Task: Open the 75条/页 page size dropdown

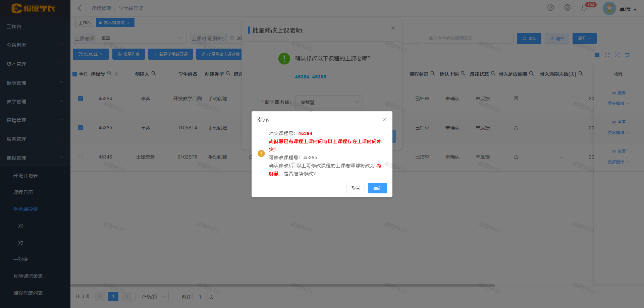Action: coord(152,297)
